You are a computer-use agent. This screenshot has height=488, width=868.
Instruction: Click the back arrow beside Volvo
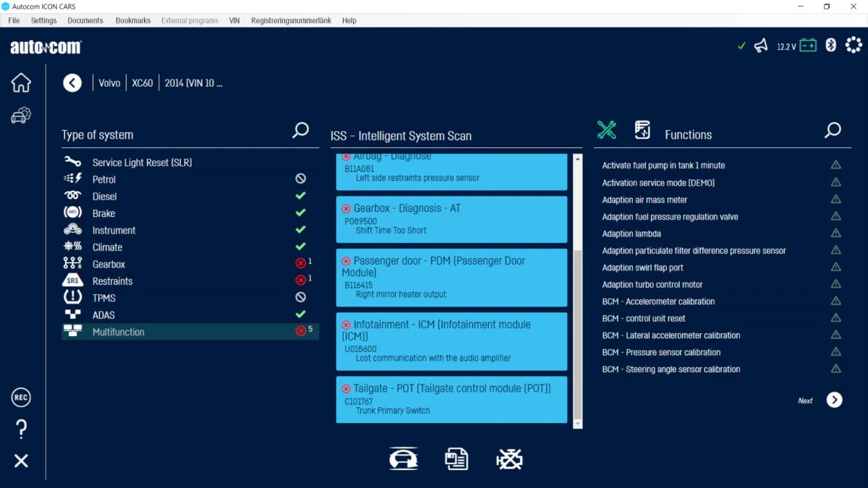click(72, 82)
